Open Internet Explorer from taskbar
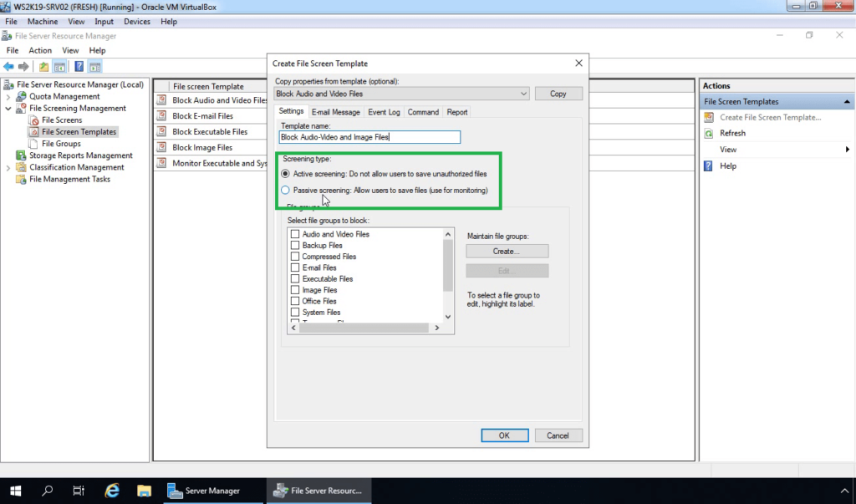856x504 pixels. coord(112,491)
